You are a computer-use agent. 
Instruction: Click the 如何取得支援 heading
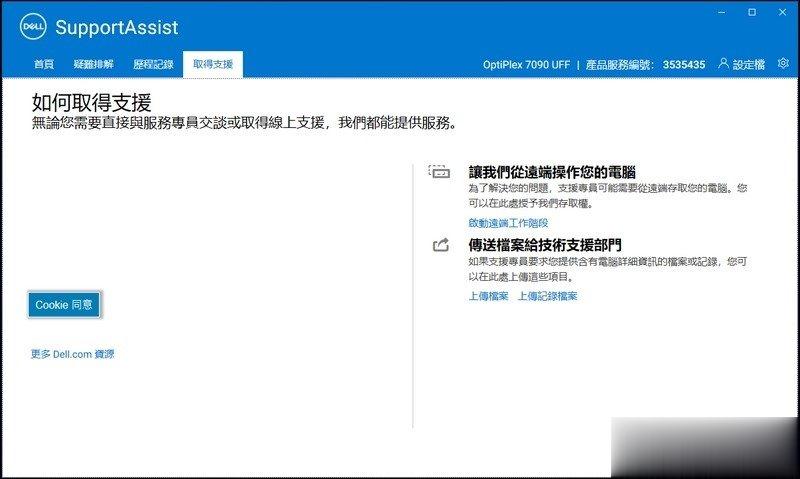click(91, 103)
